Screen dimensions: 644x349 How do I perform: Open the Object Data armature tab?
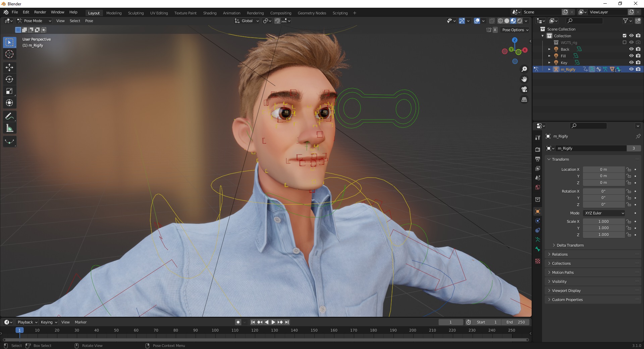click(538, 240)
